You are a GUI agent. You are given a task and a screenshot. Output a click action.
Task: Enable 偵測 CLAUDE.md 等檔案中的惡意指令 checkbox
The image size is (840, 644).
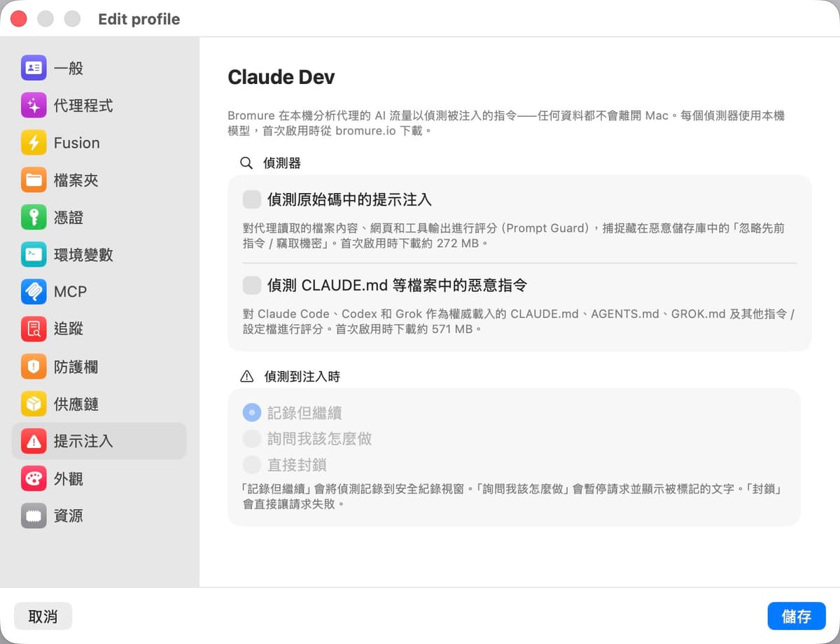tap(252, 286)
